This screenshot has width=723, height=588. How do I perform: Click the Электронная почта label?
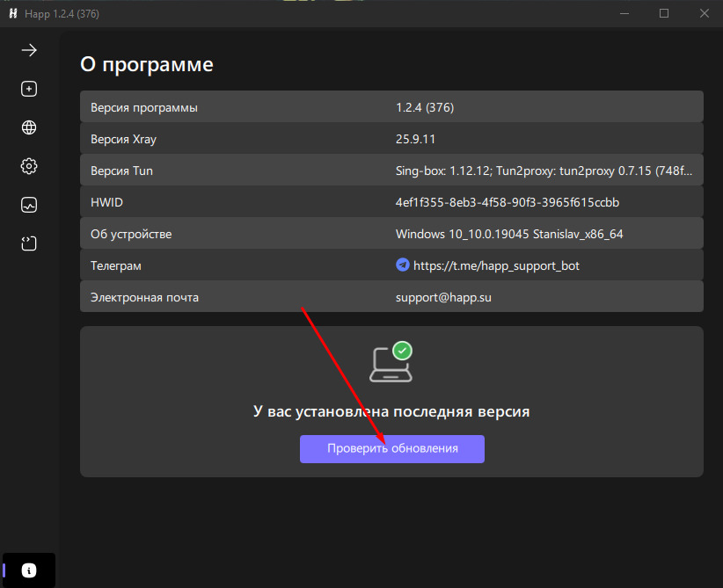144,297
